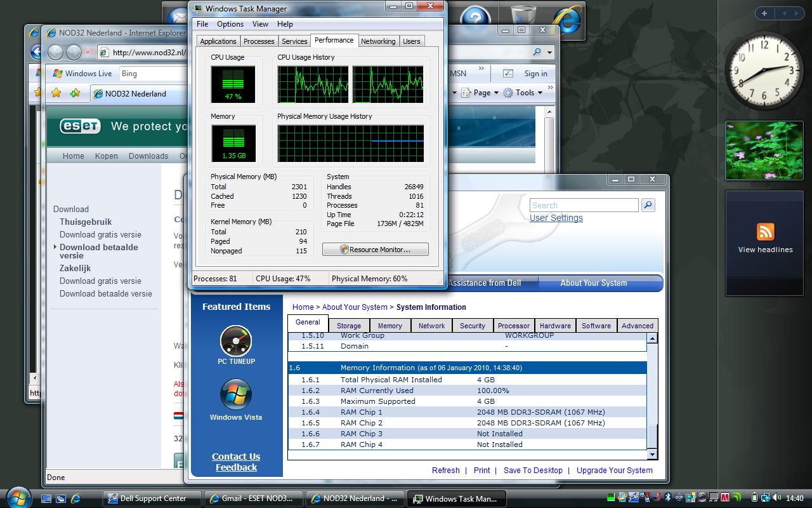Viewport: 812px width, 508px height.
Task: Open the Options menu in Task Manager
Action: (x=230, y=24)
